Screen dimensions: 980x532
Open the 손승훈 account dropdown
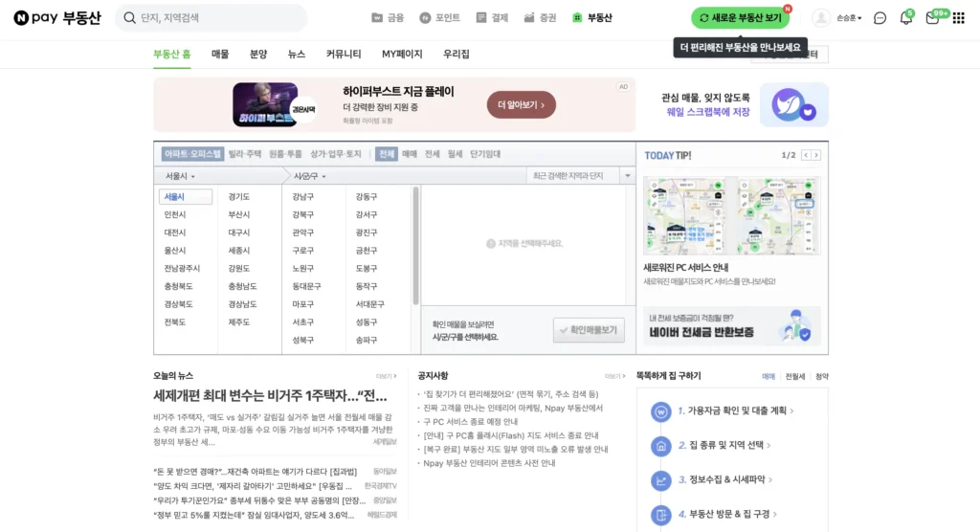[x=849, y=18]
